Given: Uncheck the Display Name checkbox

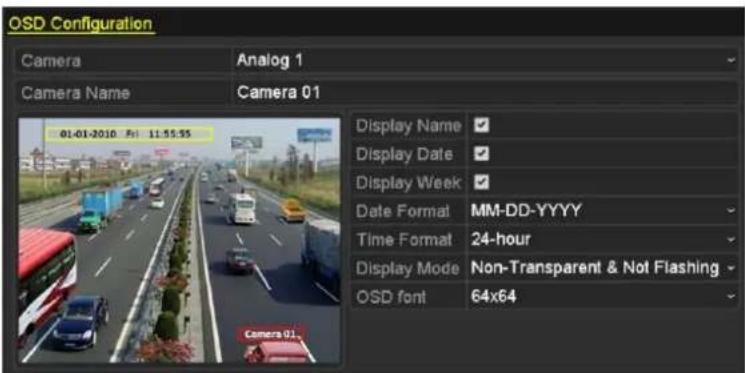Looking at the screenshot, I should [x=481, y=125].
